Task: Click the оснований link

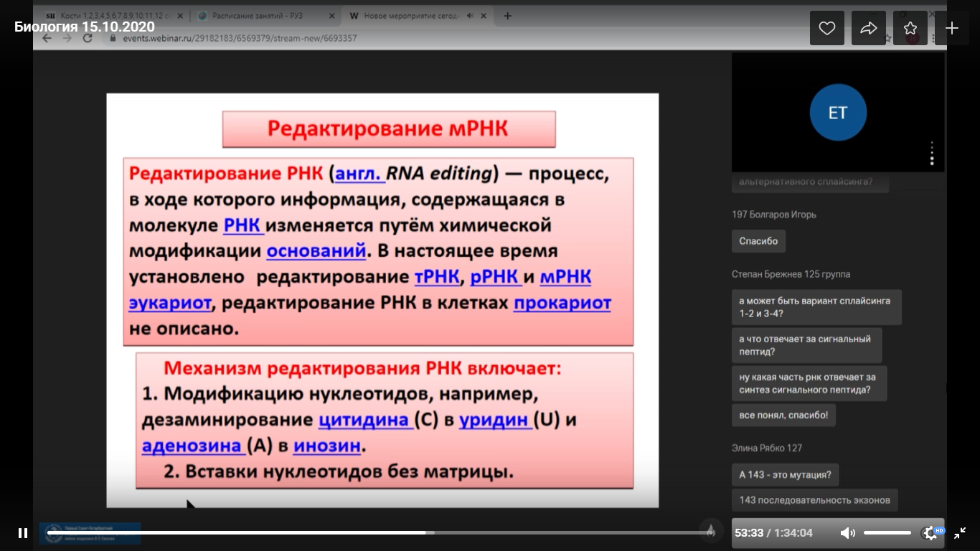Action: pos(316,252)
